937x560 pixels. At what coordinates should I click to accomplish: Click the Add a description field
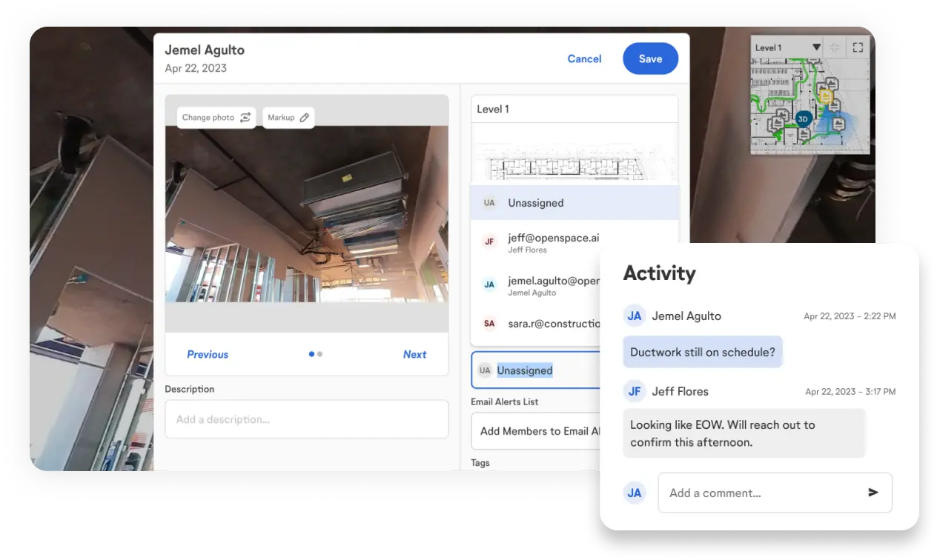click(x=306, y=419)
